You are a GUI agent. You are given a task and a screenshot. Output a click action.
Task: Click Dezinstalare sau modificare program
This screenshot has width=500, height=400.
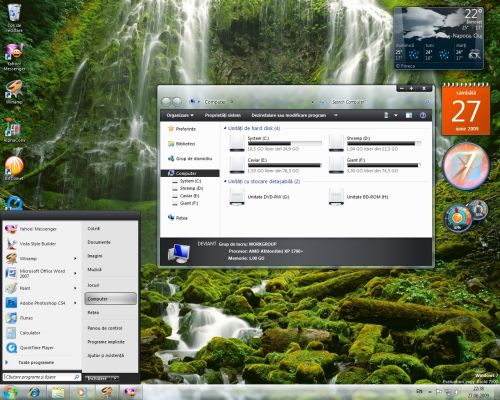[x=289, y=115]
